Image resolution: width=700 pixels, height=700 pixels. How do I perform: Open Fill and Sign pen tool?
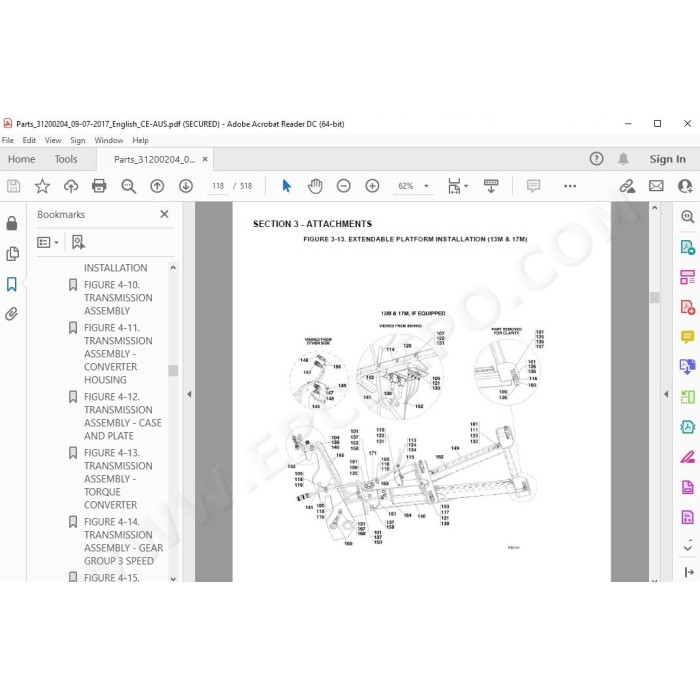(x=688, y=457)
